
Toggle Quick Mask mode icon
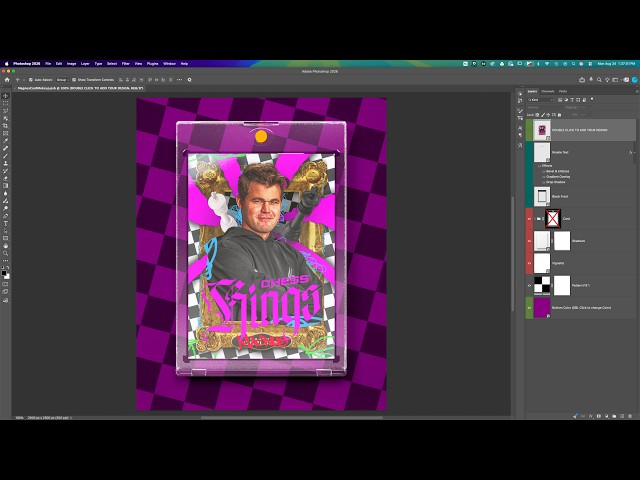[x=6, y=284]
